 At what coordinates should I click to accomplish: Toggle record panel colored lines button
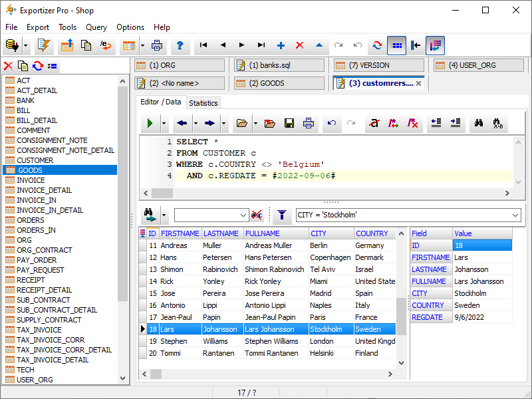(435, 45)
